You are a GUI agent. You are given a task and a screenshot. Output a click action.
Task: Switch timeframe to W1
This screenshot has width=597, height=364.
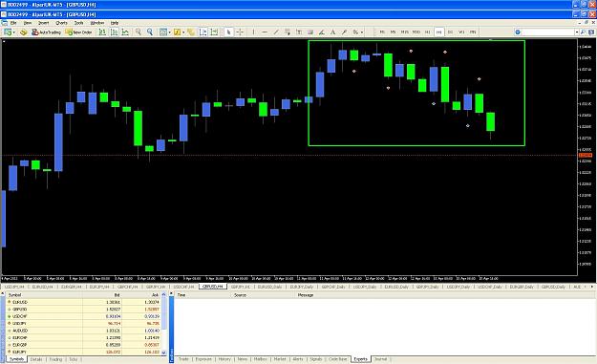pyautogui.click(x=461, y=32)
